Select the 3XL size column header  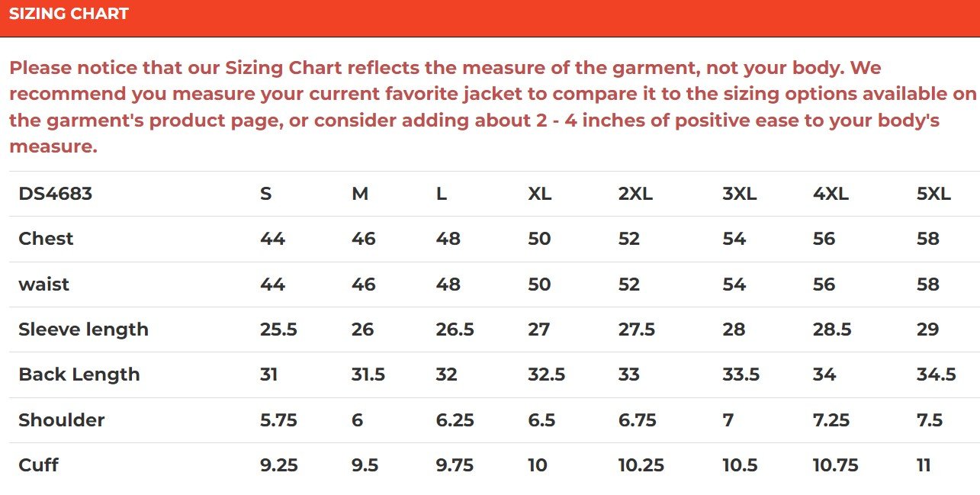[739, 194]
